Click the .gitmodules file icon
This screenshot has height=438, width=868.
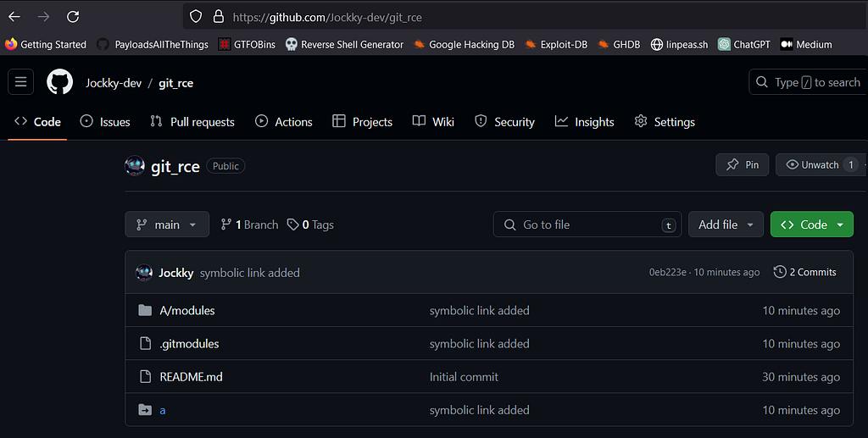click(145, 343)
